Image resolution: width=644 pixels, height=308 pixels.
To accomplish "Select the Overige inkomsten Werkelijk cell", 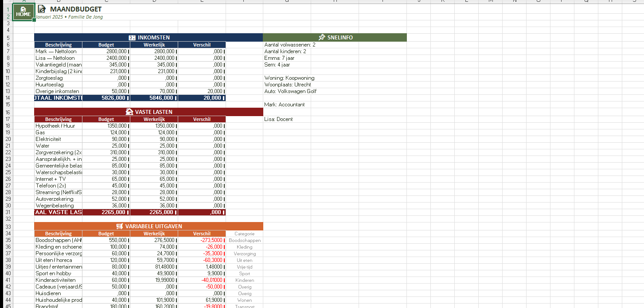I will (154, 91).
